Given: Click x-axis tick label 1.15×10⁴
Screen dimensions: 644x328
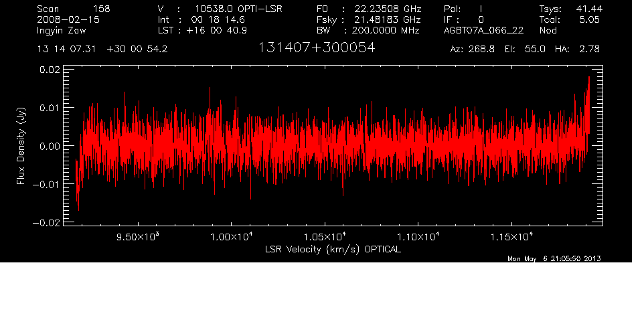Looking at the screenshot, I should [511, 237].
